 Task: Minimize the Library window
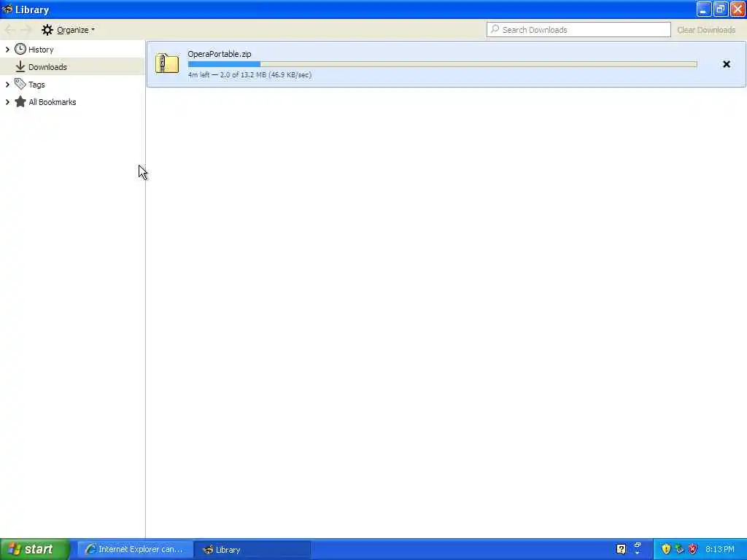click(703, 9)
